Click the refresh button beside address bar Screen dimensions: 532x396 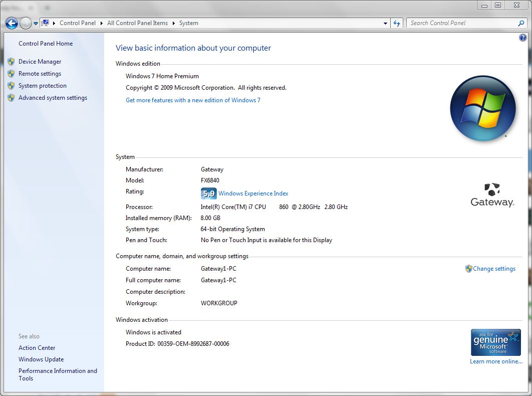click(397, 23)
